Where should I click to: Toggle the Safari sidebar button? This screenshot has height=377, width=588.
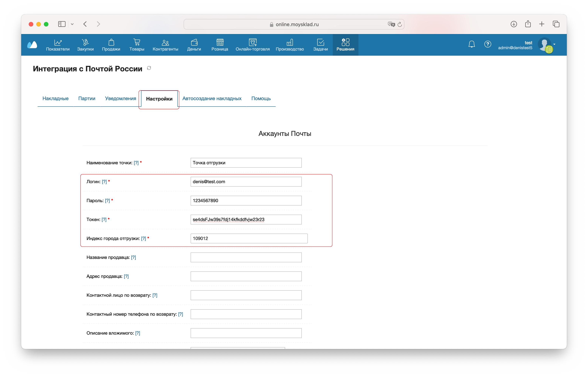[x=62, y=24]
